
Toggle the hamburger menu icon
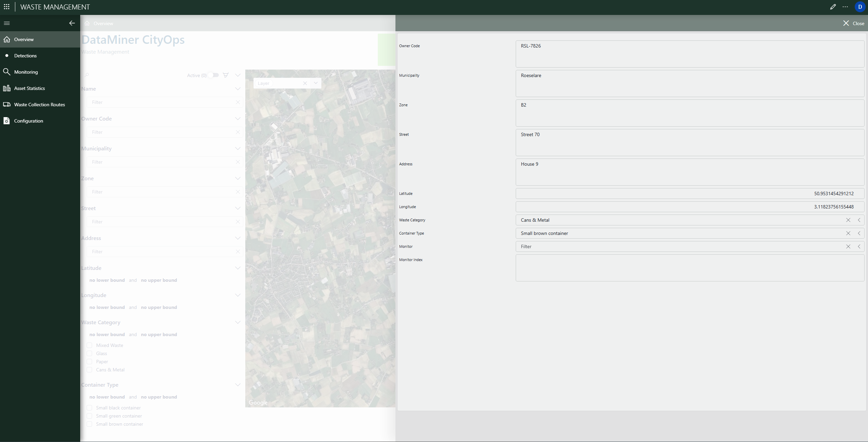click(7, 23)
